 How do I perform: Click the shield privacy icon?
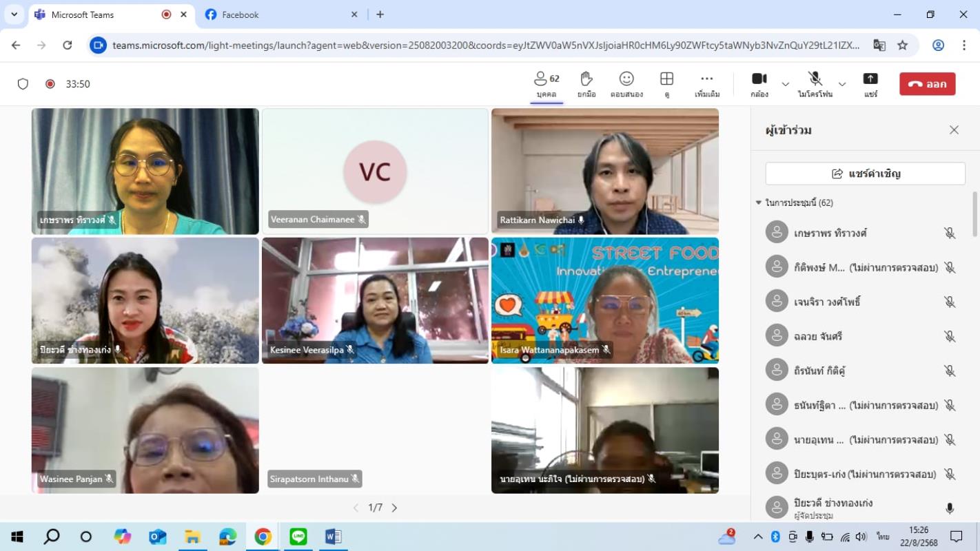click(x=23, y=84)
